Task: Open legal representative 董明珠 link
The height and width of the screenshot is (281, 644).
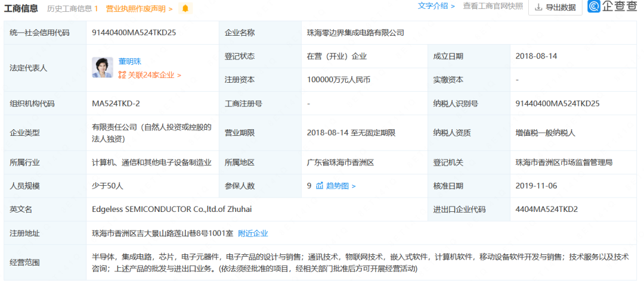Action: (129, 61)
